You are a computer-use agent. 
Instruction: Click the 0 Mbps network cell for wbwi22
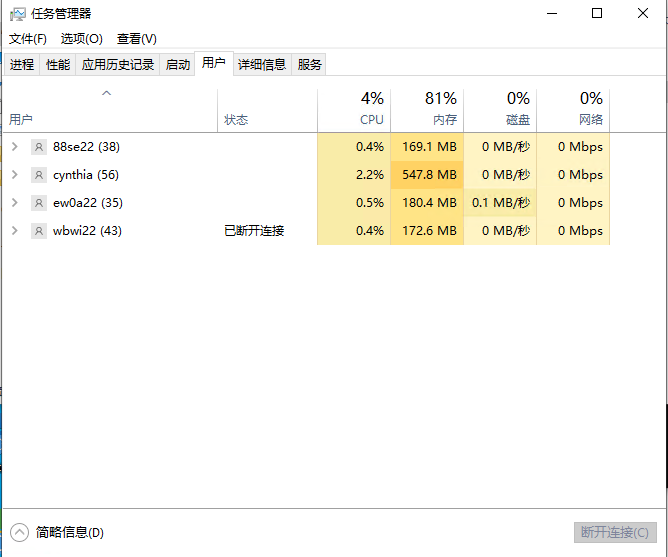pos(573,231)
